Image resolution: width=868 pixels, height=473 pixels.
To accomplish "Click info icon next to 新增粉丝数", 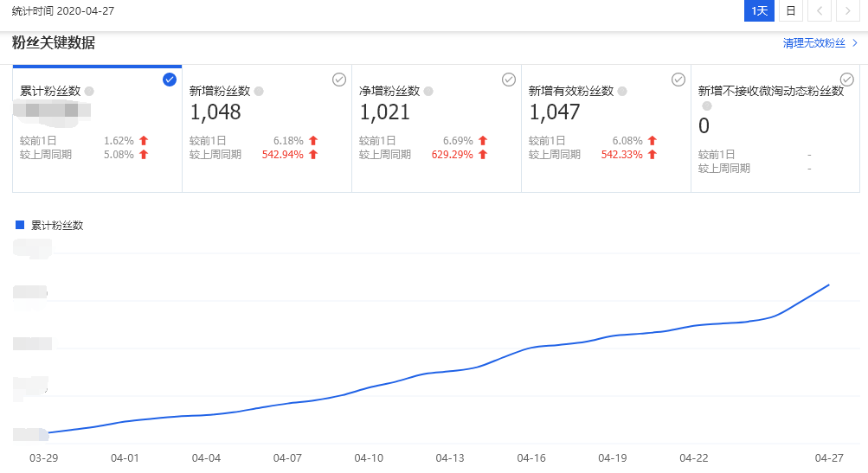I will pyautogui.click(x=259, y=91).
